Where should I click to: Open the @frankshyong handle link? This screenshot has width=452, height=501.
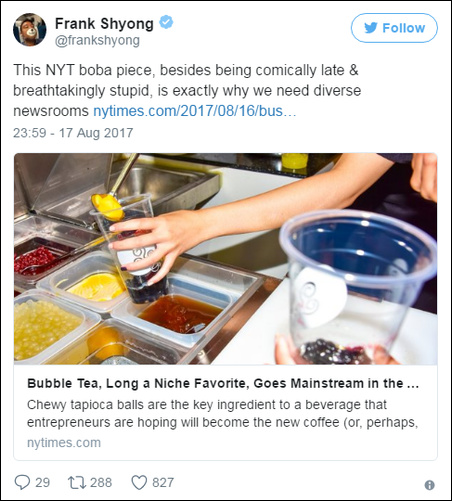[97, 40]
